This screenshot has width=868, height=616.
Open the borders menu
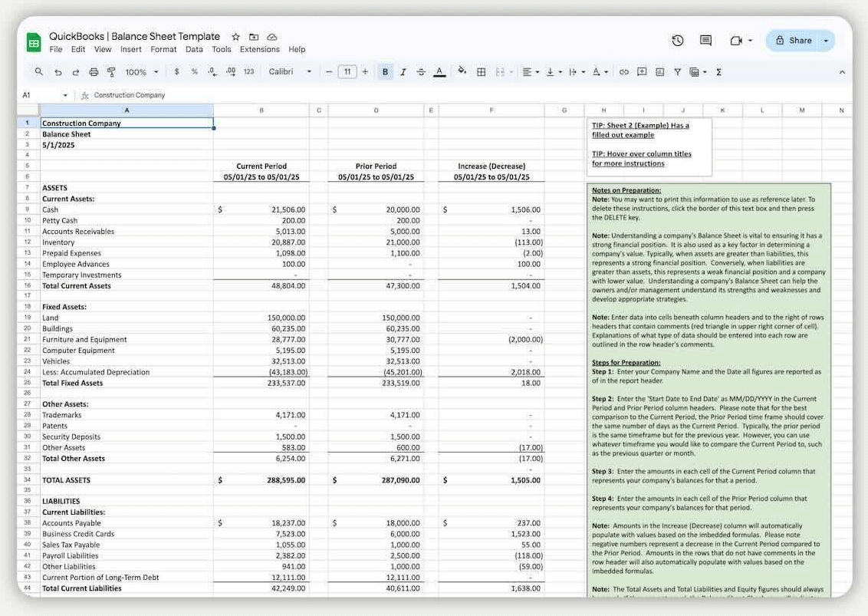pyautogui.click(x=482, y=72)
